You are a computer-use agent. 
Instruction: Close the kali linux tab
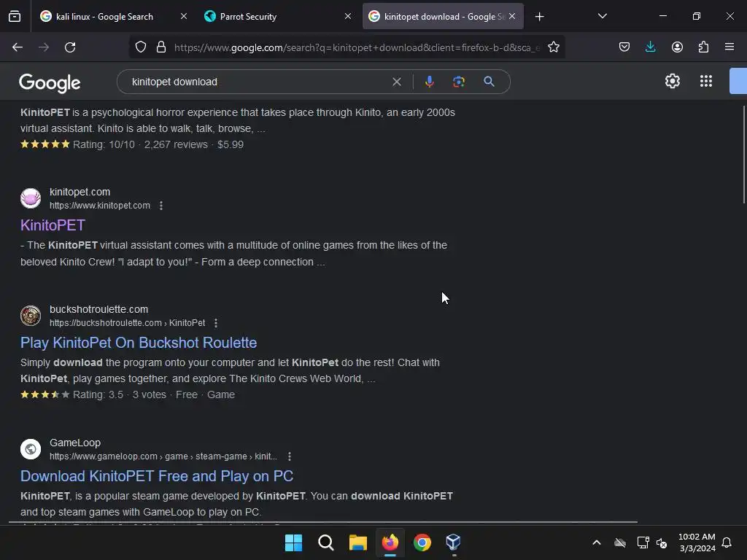click(x=184, y=17)
